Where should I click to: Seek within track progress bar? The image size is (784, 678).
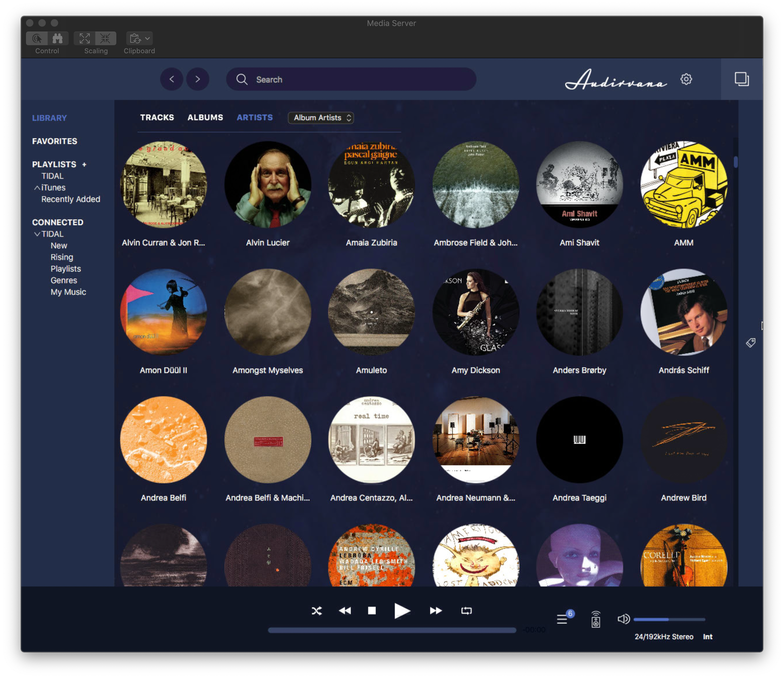point(392,630)
